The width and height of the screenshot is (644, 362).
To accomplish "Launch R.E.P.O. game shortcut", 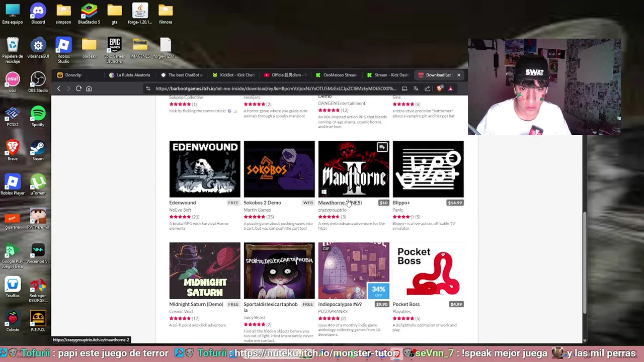I will pos(38,321).
